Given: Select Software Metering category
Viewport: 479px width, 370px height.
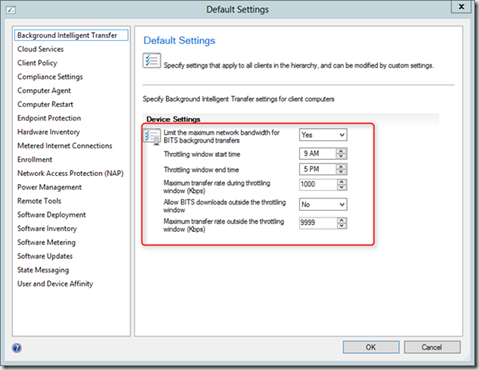Looking at the screenshot, I should (46, 242).
